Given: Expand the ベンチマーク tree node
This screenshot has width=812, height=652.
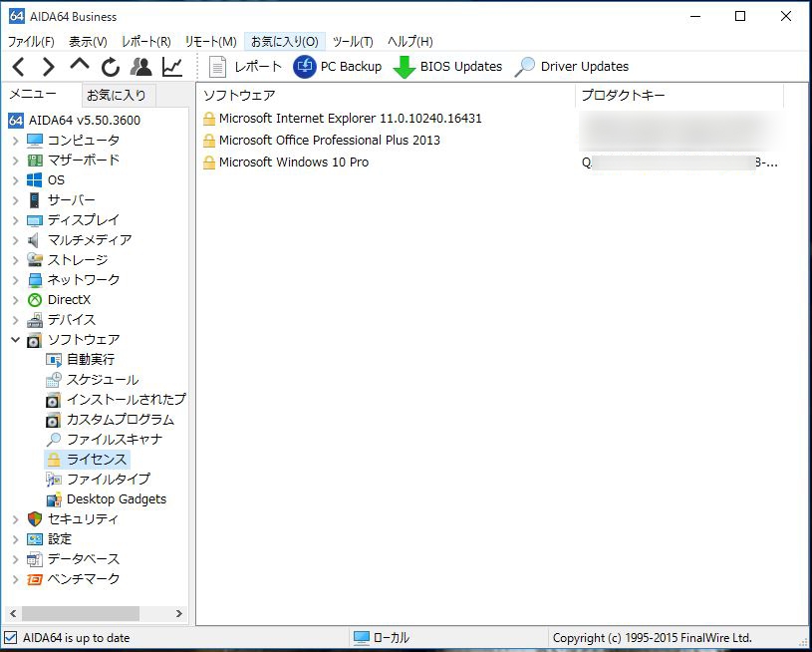Looking at the screenshot, I should click(16, 579).
